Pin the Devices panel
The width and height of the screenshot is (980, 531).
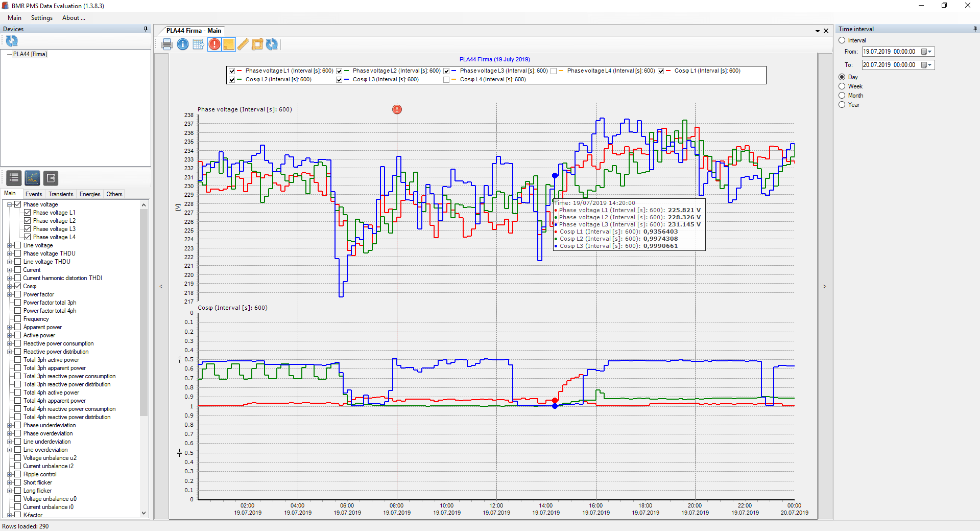point(146,29)
